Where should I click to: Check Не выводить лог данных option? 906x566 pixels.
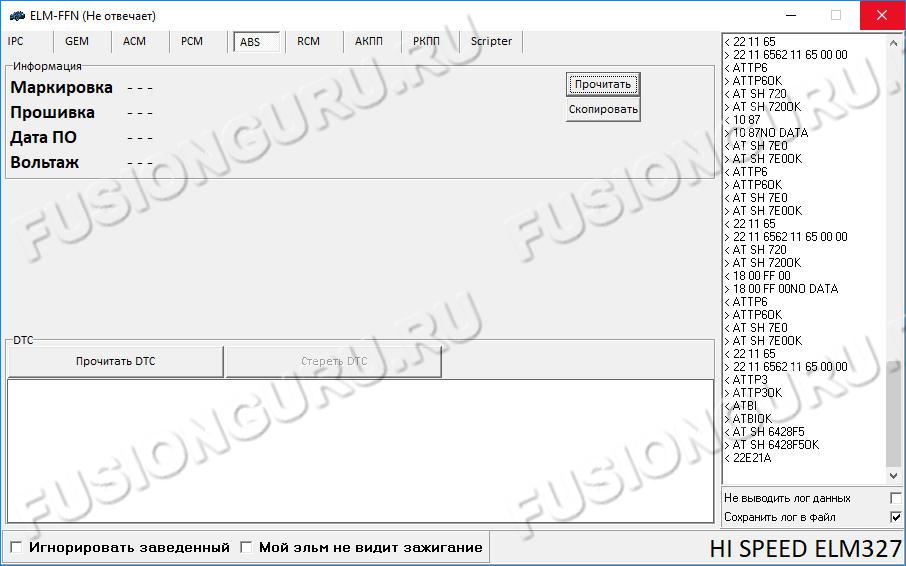tap(895, 498)
